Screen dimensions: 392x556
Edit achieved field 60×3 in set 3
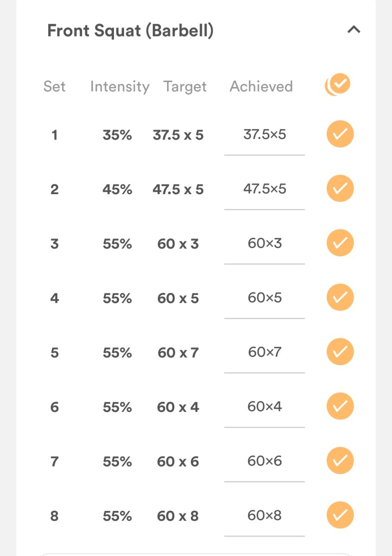265,244
